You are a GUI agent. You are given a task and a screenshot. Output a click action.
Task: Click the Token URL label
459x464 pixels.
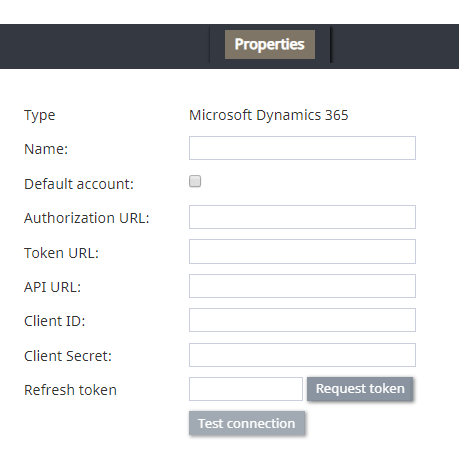(61, 253)
